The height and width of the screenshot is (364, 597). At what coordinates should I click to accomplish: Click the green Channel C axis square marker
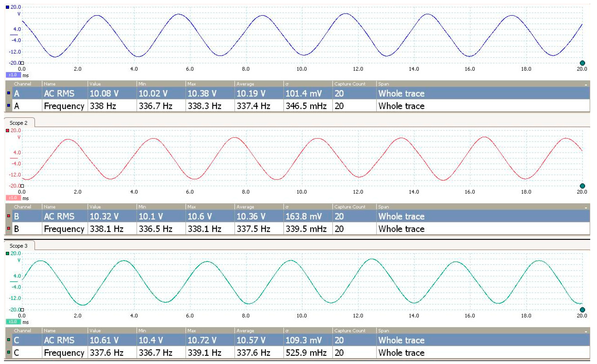(x=7, y=253)
